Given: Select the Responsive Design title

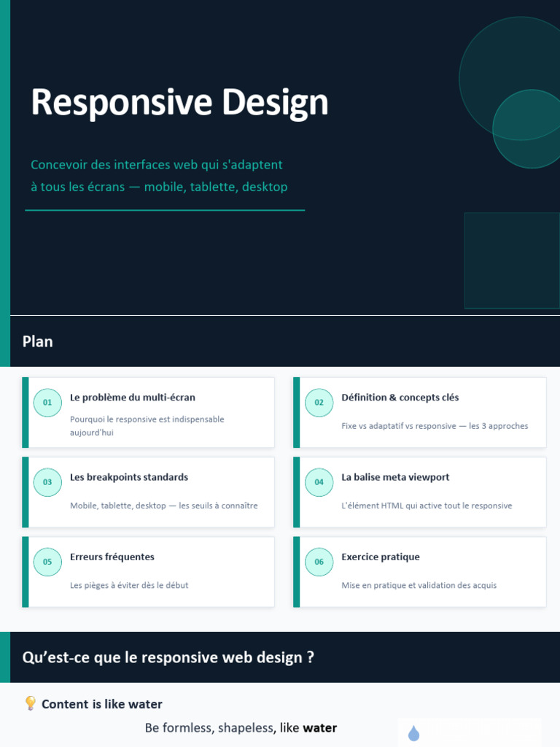Looking at the screenshot, I should point(179,102).
